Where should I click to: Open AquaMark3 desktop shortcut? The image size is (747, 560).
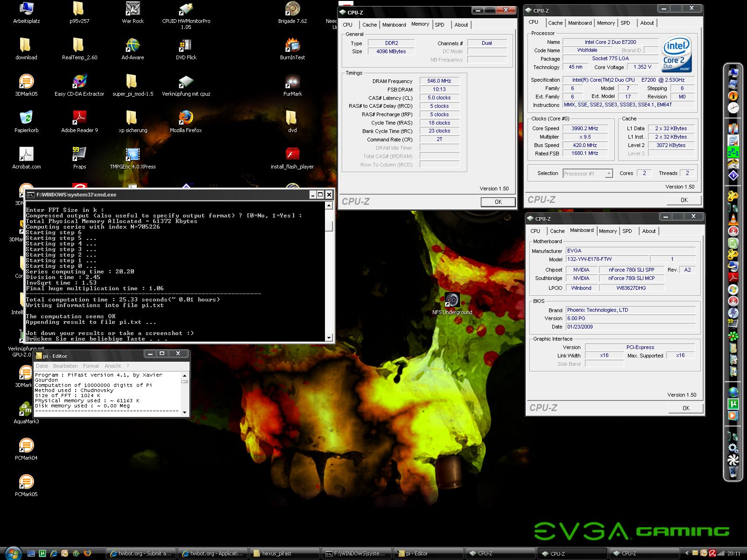pyautogui.click(x=26, y=413)
